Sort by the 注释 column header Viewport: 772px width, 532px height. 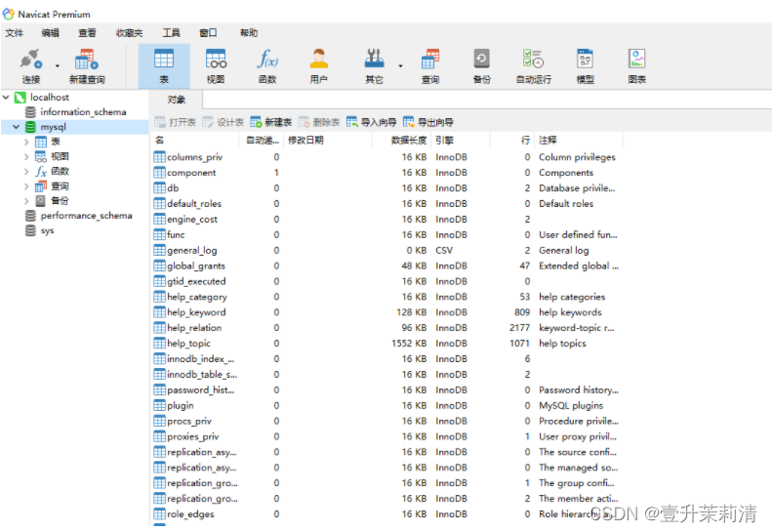[x=580, y=140]
